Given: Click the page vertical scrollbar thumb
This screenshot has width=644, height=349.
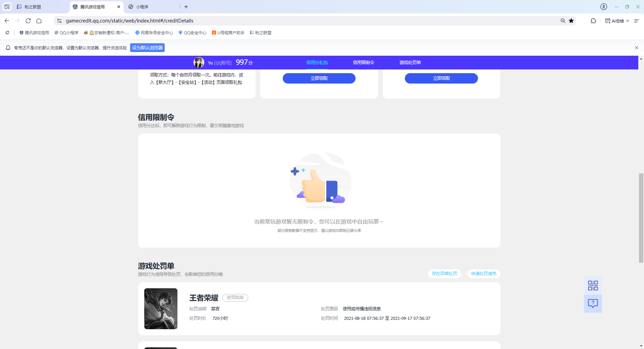Looking at the screenshot, I should point(641,218).
